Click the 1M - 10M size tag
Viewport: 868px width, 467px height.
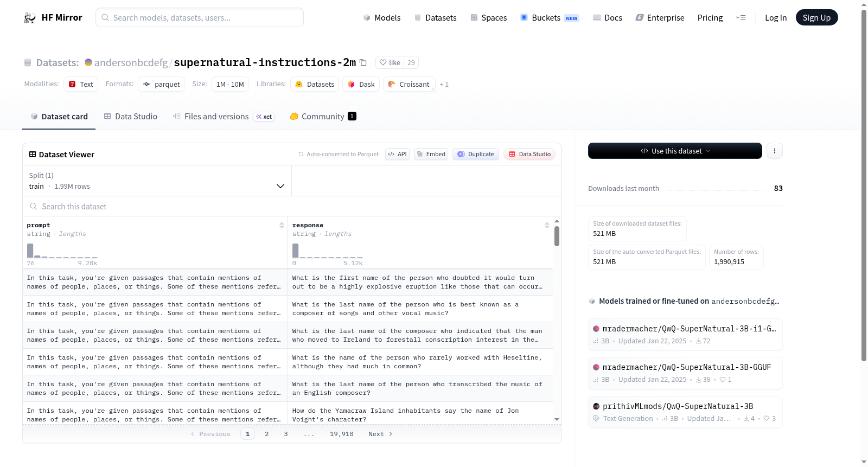(x=230, y=84)
